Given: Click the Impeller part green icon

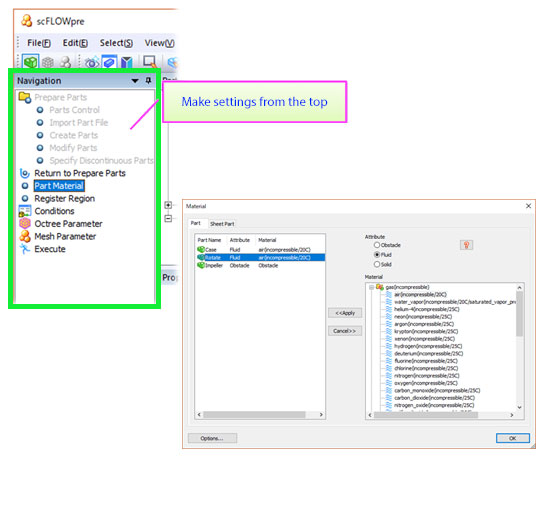Looking at the screenshot, I should click(x=201, y=265).
